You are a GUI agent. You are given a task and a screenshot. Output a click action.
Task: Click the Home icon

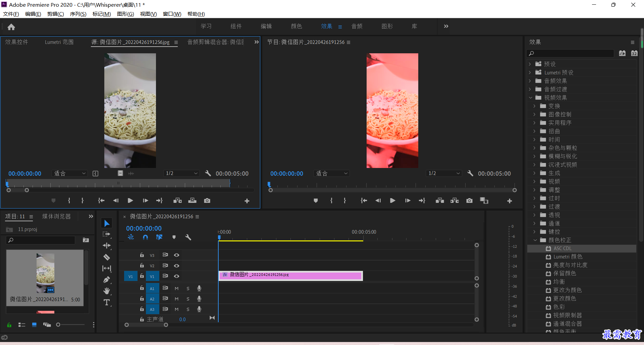click(11, 27)
